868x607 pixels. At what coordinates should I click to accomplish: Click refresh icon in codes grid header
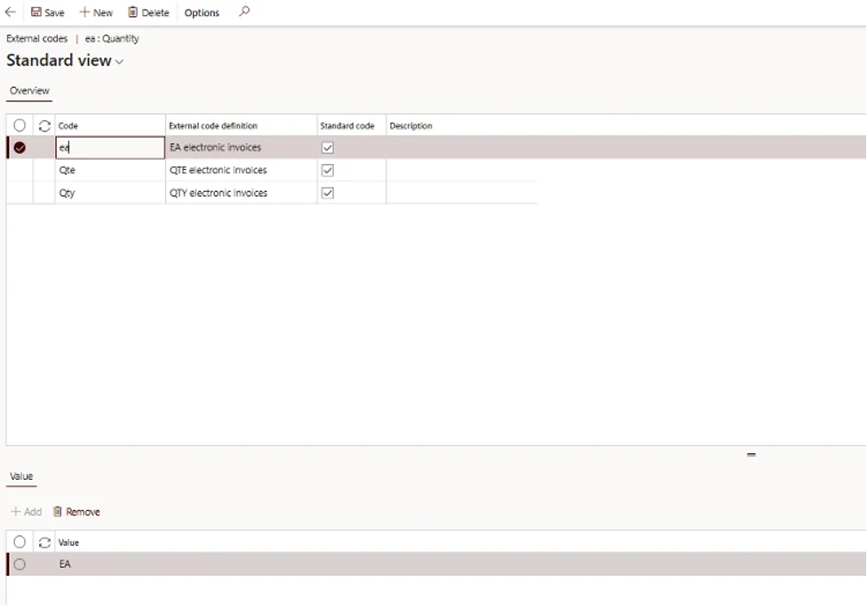pyautogui.click(x=44, y=125)
